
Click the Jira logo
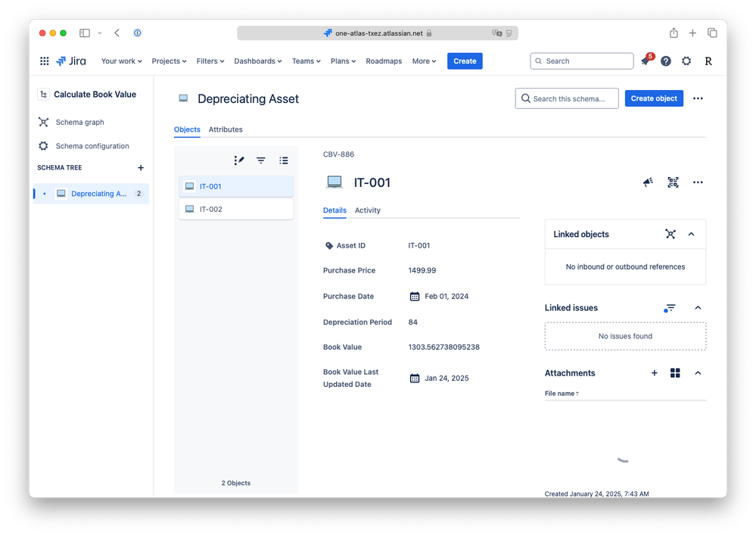71,61
